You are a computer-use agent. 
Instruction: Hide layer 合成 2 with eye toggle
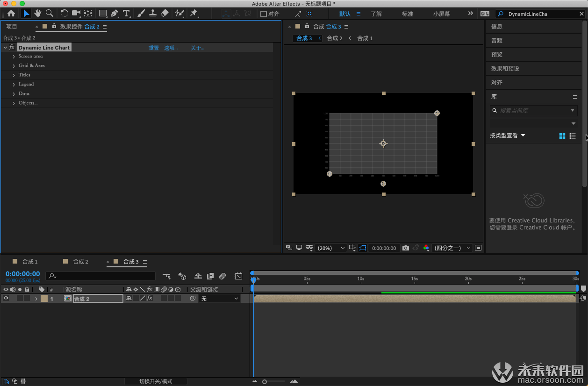coord(6,299)
